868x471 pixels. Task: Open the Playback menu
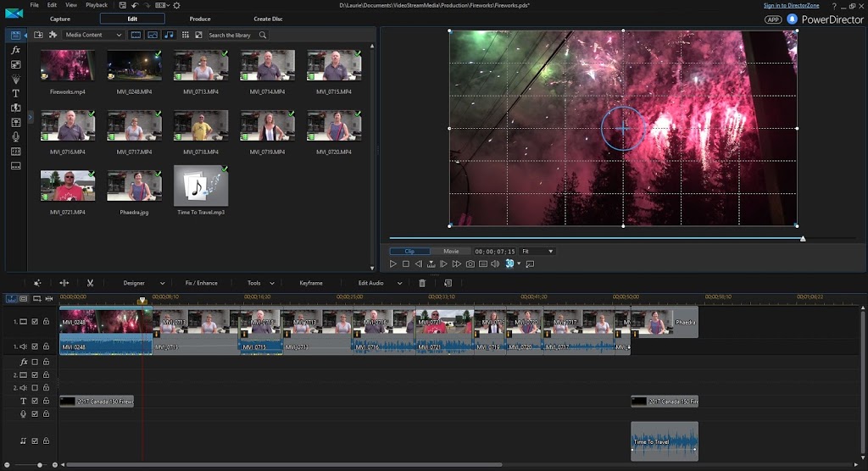pyautogui.click(x=97, y=5)
